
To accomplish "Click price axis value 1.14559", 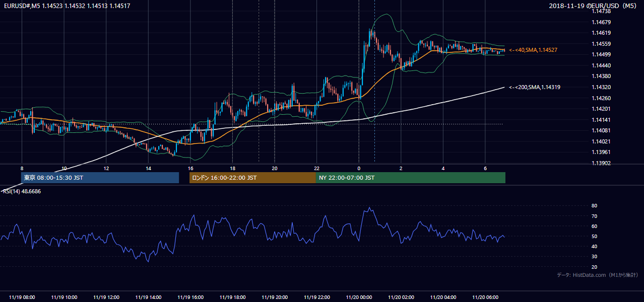I will [x=601, y=44].
